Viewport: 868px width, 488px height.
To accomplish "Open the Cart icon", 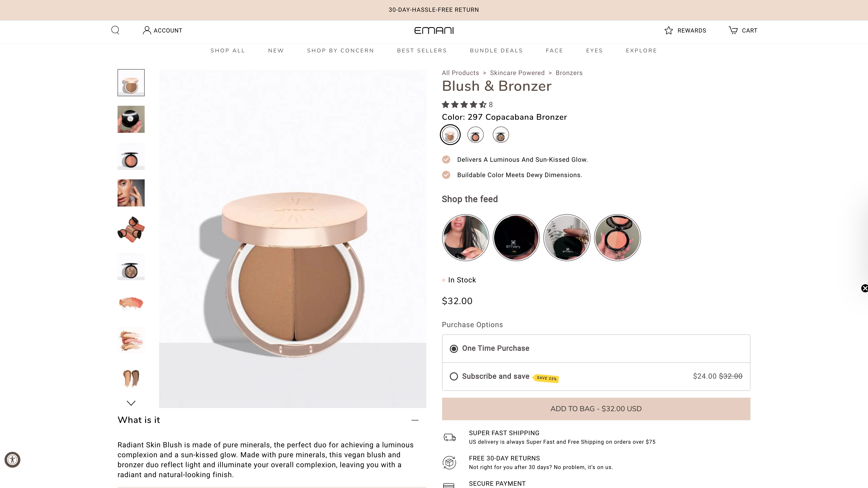I will 734,30.
